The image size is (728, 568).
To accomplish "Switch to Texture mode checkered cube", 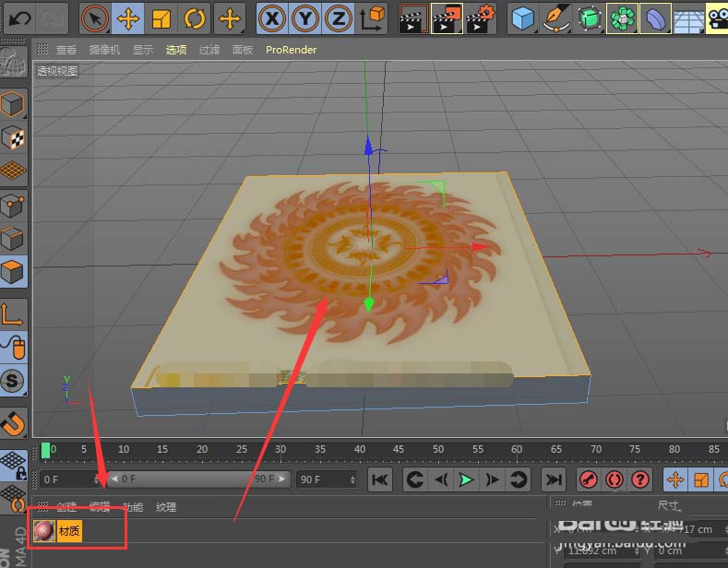I will click(14, 137).
